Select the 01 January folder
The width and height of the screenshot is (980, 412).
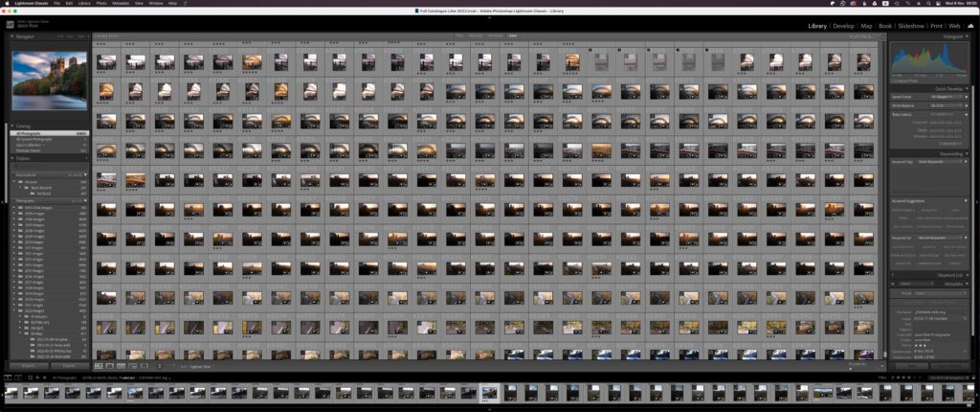point(40,316)
